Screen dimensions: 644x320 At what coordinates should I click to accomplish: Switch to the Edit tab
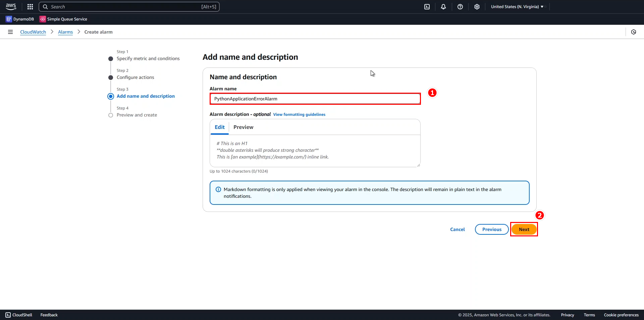pos(220,127)
